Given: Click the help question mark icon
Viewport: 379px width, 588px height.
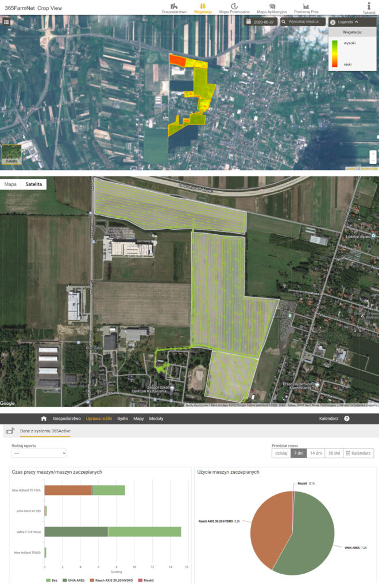Looking at the screenshot, I should [x=347, y=419].
